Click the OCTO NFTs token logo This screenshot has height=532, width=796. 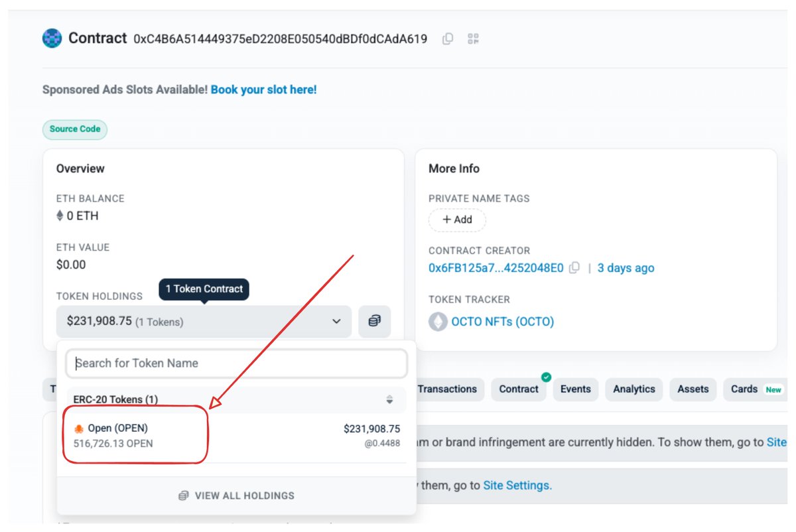pyautogui.click(x=438, y=322)
